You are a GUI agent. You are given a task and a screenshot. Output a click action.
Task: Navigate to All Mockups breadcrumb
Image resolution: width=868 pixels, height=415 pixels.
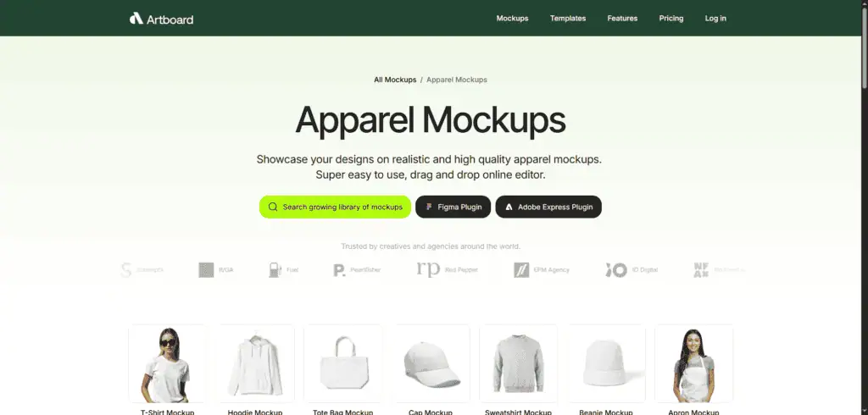pyautogui.click(x=395, y=80)
